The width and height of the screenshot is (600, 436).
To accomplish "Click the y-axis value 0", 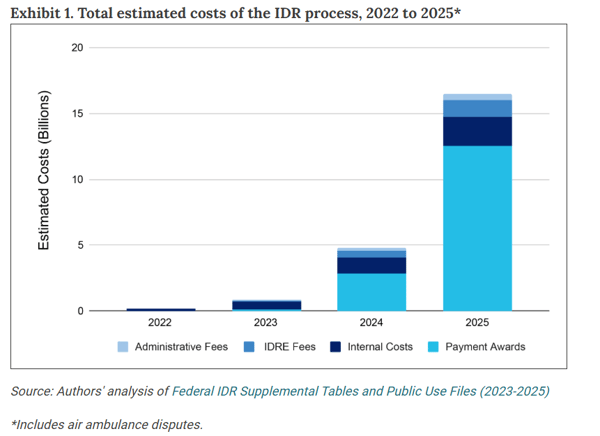I will click(x=80, y=311).
